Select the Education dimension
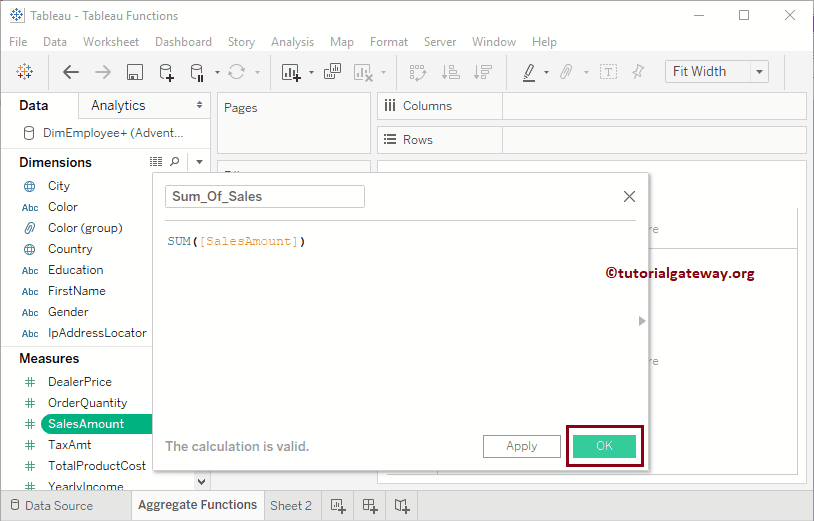The image size is (814, 521). coord(75,270)
